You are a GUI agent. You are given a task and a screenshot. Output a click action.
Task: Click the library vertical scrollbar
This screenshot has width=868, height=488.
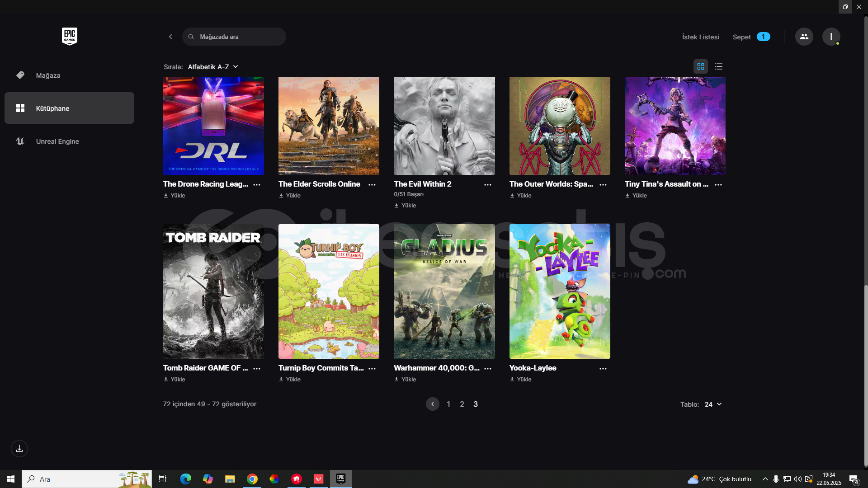pos(866,375)
